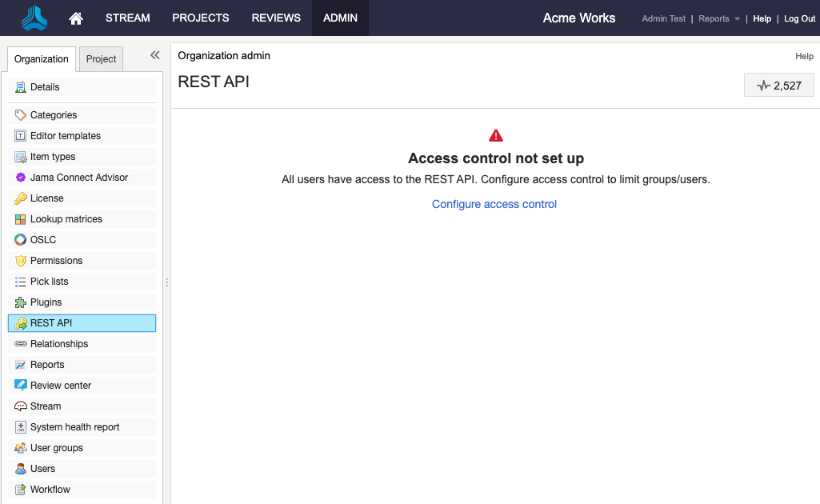Select the Categories sidebar label
Screen dimensions: 820x504
pos(54,115)
